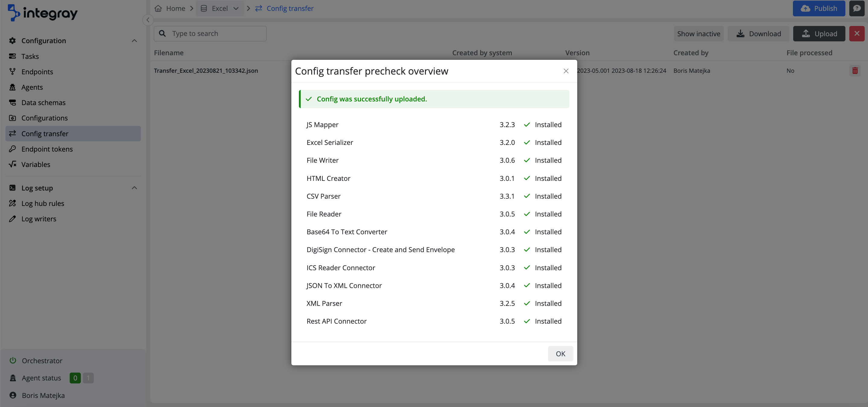Toggle Show inactive files

pos(699,34)
